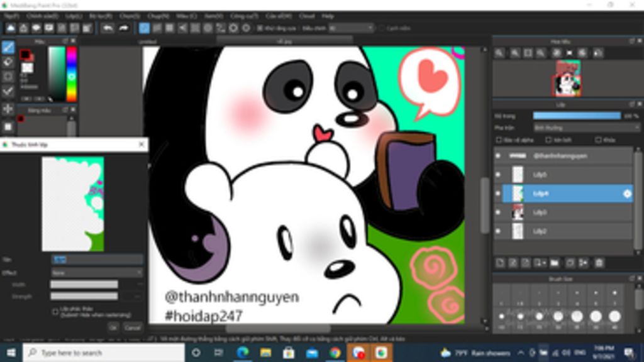The height and width of the screenshot is (362, 644).
Task: Open the Effect dropdown in layer properties
Action: [96, 273]
